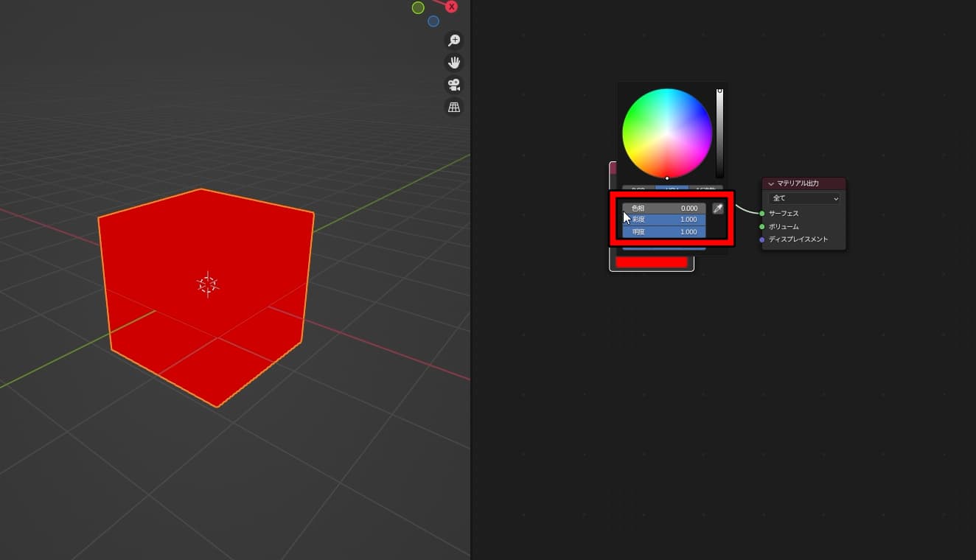
Task: Click the マテリアル出力 node title text
Action: (798, 183)
